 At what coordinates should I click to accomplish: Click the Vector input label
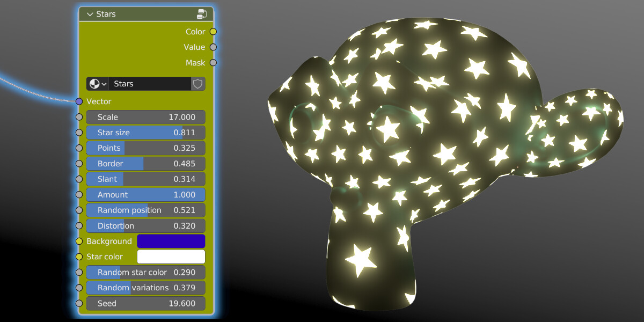(x=99, y=101)
